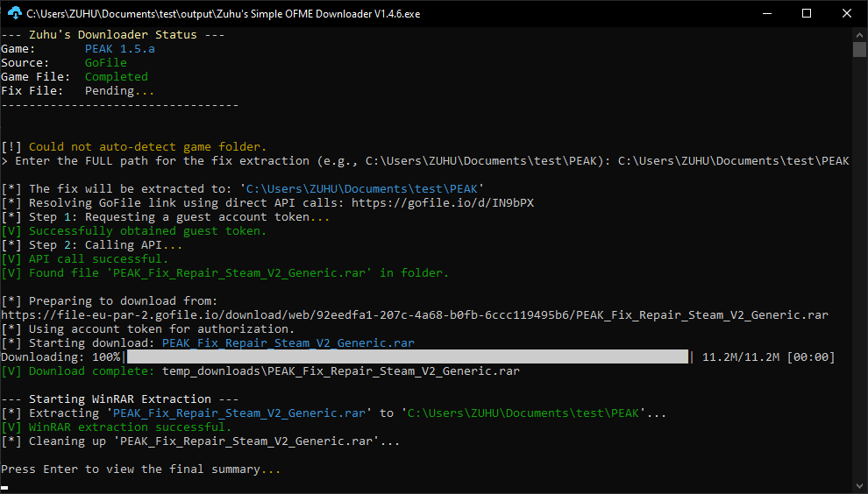Minimize the downloader console window
868x494 pixels.
766,13
